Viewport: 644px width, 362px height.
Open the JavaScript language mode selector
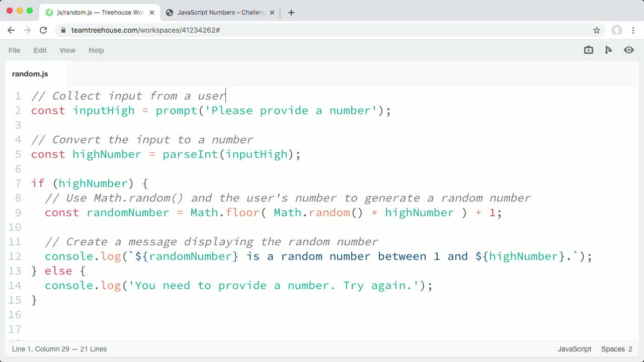coord(574,349)
